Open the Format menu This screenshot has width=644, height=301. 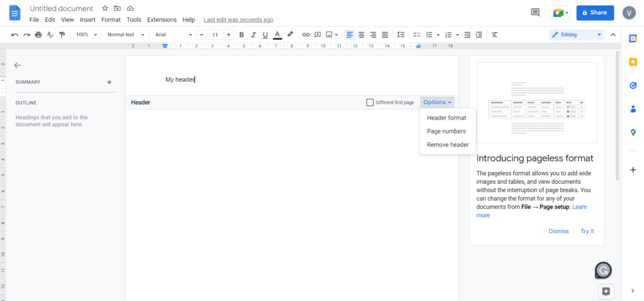tap(111, 20)
